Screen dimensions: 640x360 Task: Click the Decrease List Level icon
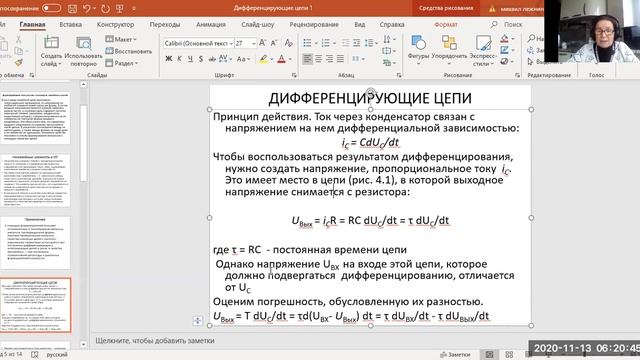click(x=345, y=43)
